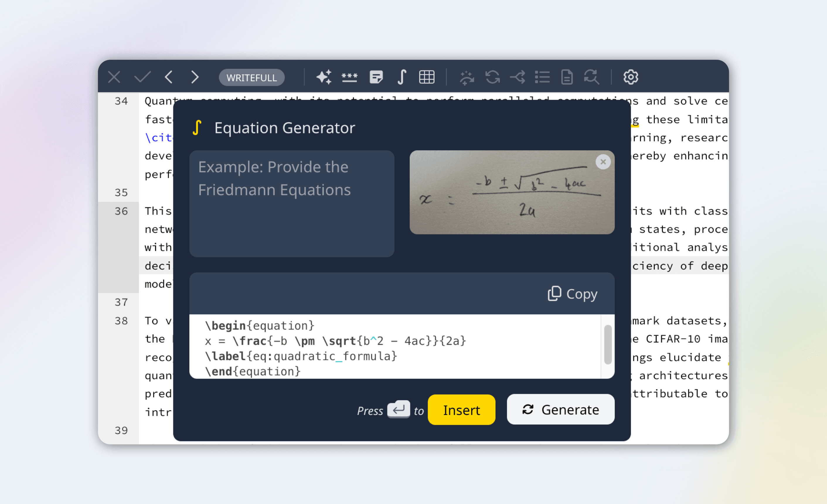Go to next suggestion with right chevron
The height and width of the screenshot is (504, 827).
tap(195, 77)
